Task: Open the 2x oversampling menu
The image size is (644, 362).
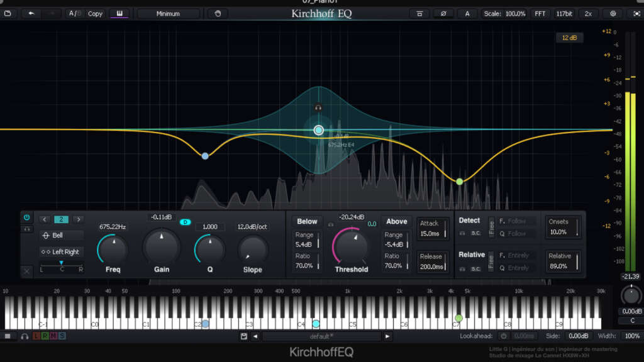Action: 588,14
